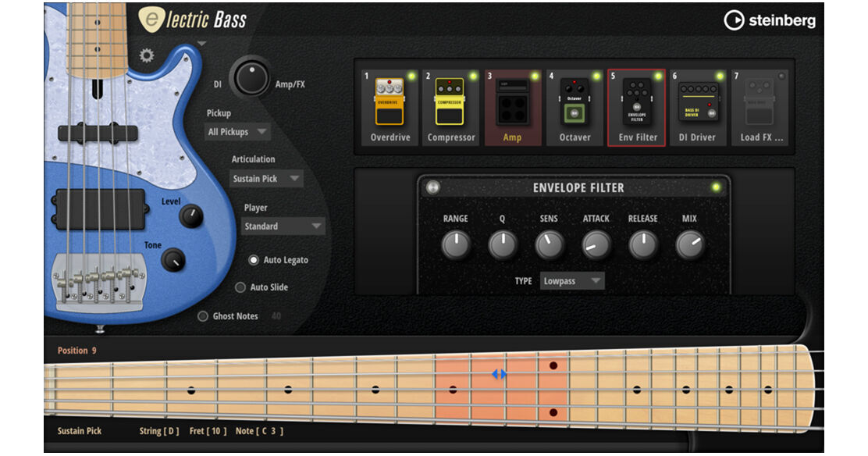Click the Sustain Pick status text at bottom

click(x=79, y=430)
